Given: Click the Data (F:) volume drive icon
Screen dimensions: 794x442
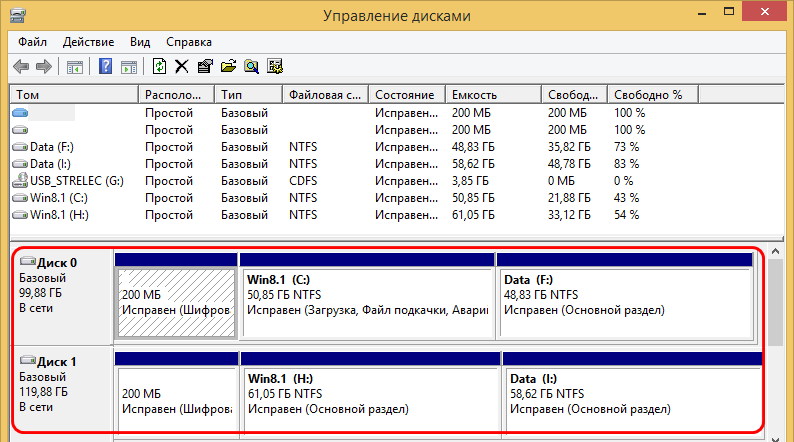Looking at the screenshot, I should click(20, 147).
